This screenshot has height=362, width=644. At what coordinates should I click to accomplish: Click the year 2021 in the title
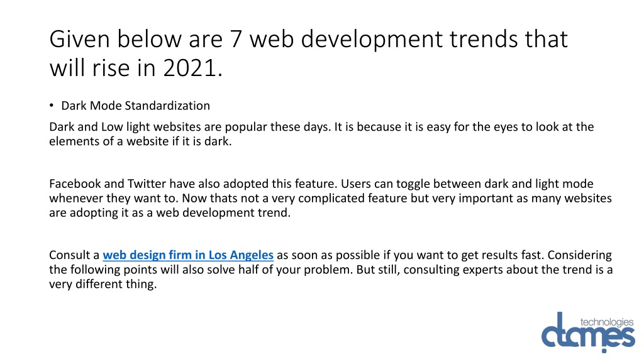tap(189, 67)
